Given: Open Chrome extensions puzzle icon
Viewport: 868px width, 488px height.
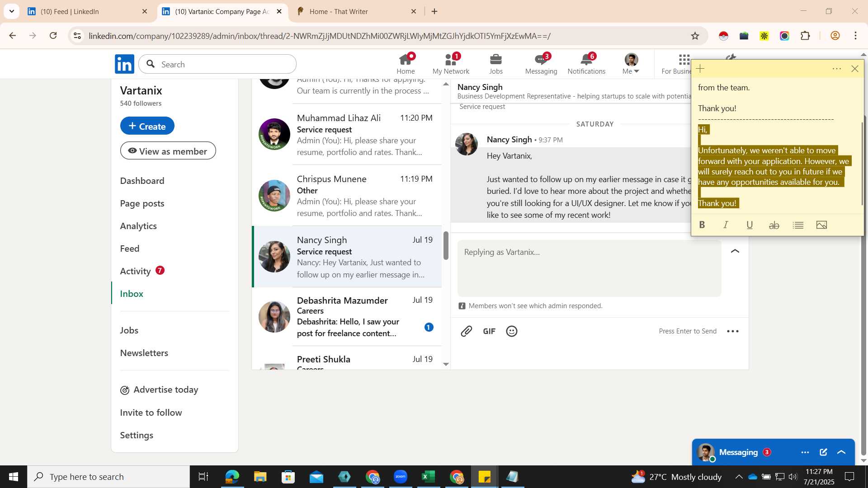Looking at the screenshot, I should click(x=805, y=36).
